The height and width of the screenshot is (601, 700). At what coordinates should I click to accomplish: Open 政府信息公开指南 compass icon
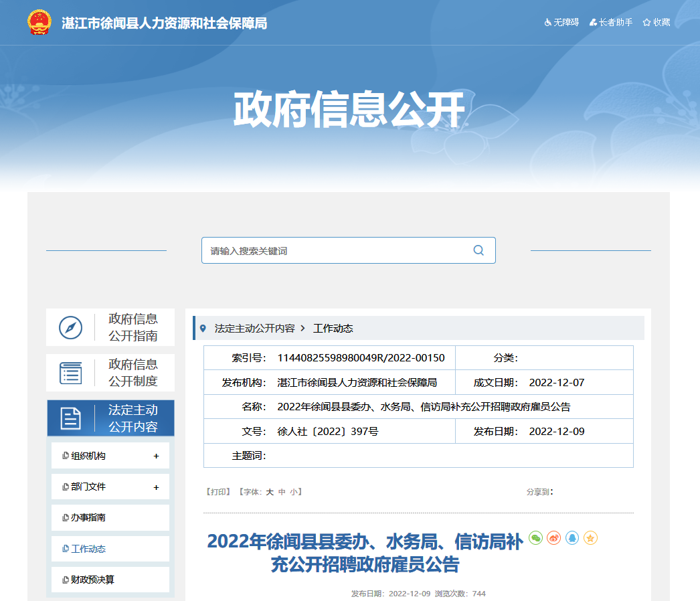click(x=71, y=327)
